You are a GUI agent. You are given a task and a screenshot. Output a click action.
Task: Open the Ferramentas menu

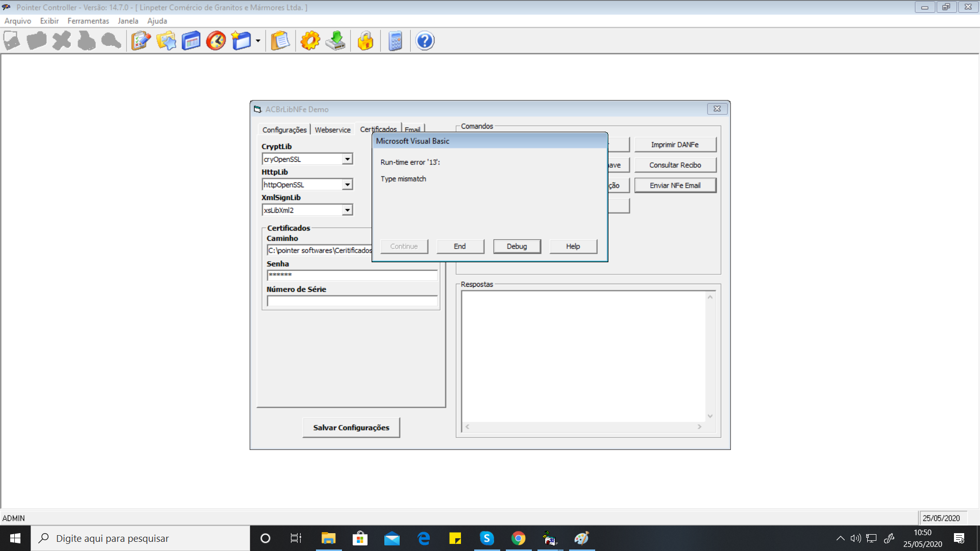(x=88, y=21)
